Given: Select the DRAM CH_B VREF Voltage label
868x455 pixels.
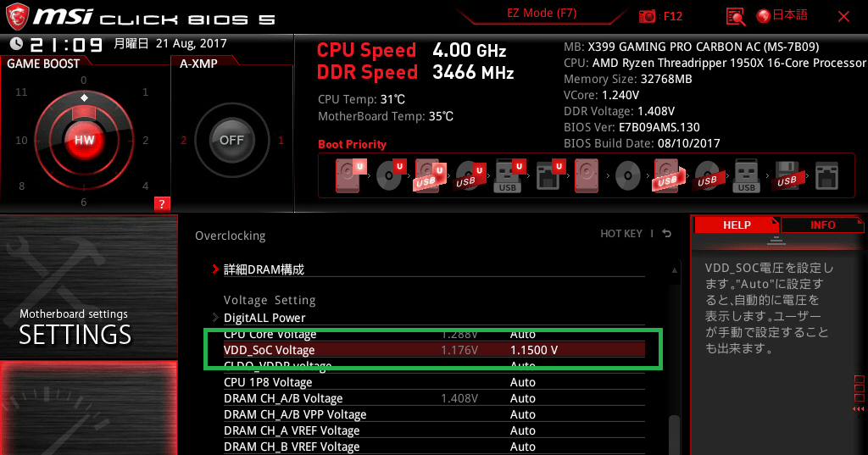Looking at the screenshot, I should (x=292, y=447).
